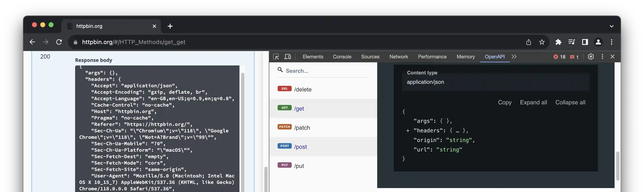Click the "Cache-Control" header line
Image resolution: width=644 pixels, height=192 pixels.
tap(133, 105)
